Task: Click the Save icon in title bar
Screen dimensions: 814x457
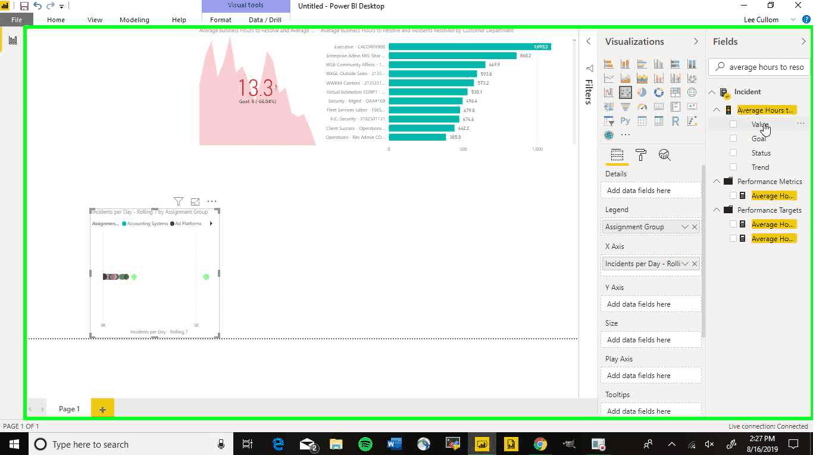Action: click(x=24, y=6)
